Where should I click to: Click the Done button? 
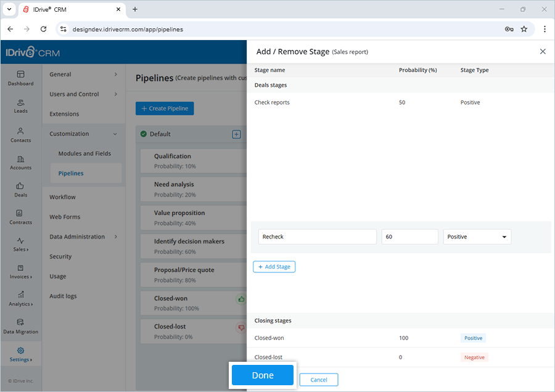point(262,375)
